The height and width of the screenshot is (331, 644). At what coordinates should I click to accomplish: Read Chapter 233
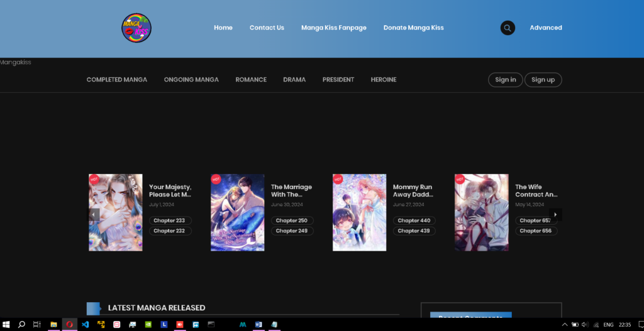pyautogui.click(x=170, y=220)
